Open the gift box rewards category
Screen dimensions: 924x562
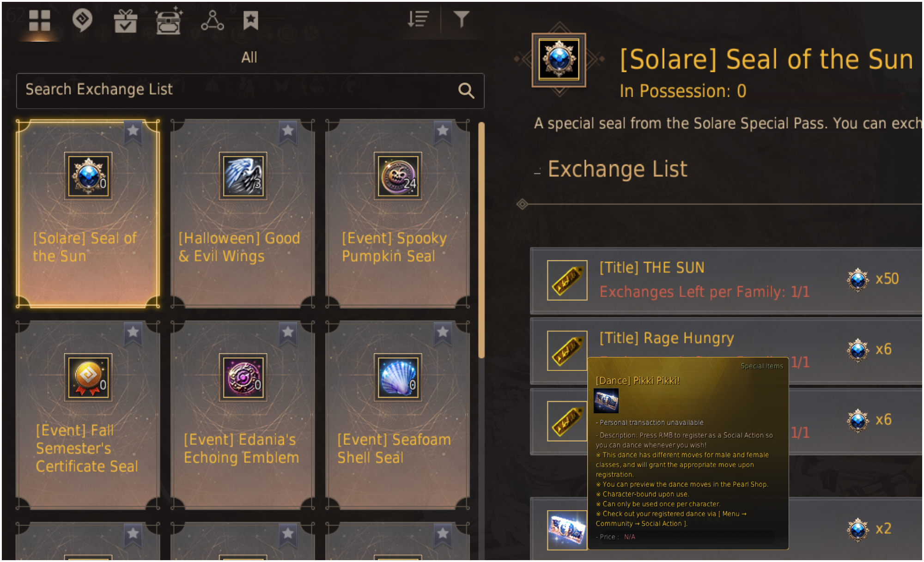[x=125, y=21]
